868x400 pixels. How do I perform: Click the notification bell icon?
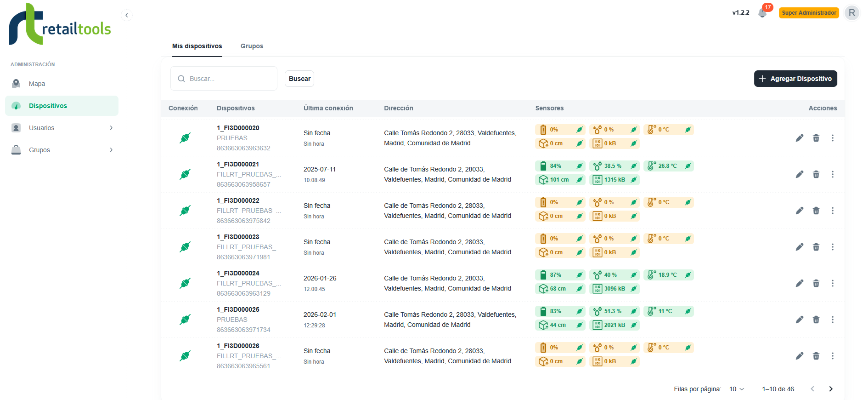tap(762, 13)
